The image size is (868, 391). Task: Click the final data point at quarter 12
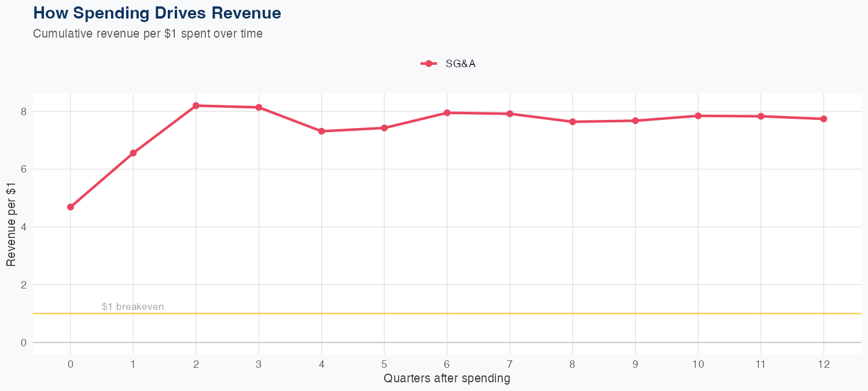point(823,119)
